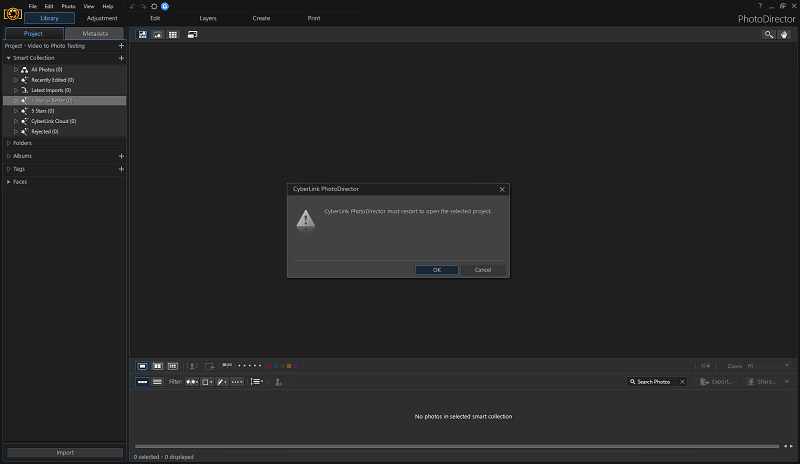Create new album with plus icon
800x464 pixels.
click(121, 156)
